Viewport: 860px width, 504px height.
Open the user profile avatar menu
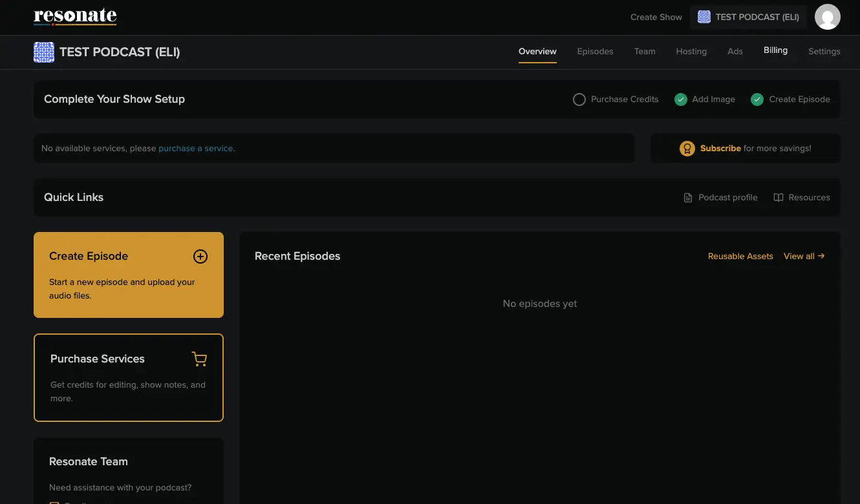click(828, 17)
